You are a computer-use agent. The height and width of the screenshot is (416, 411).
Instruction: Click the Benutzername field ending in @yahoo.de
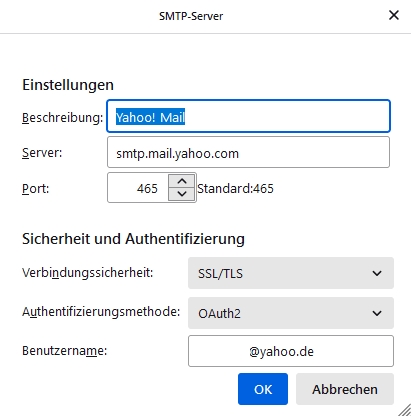(291, 351)
